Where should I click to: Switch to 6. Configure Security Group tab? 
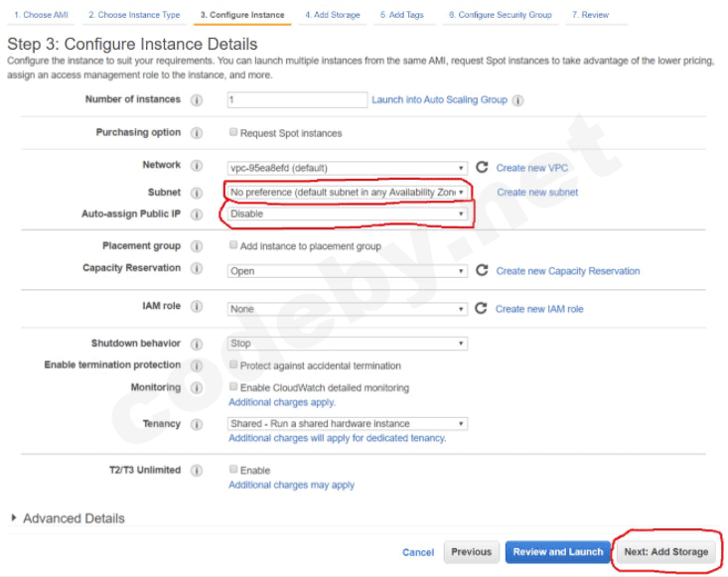click(500, 15)
